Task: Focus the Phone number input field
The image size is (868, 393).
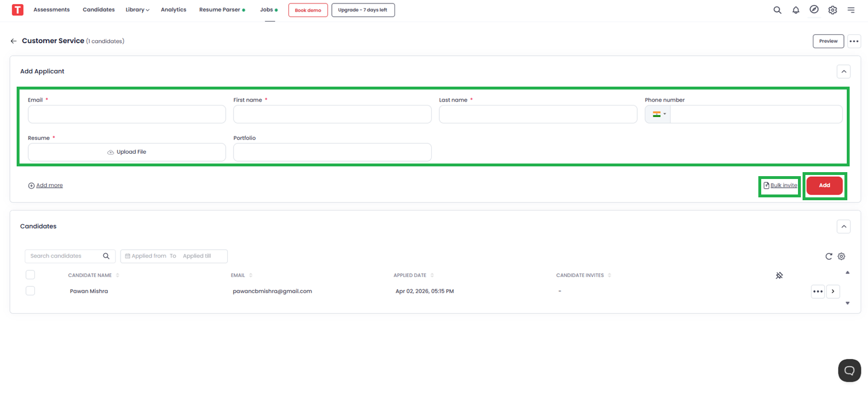Action: click(756, 114)
